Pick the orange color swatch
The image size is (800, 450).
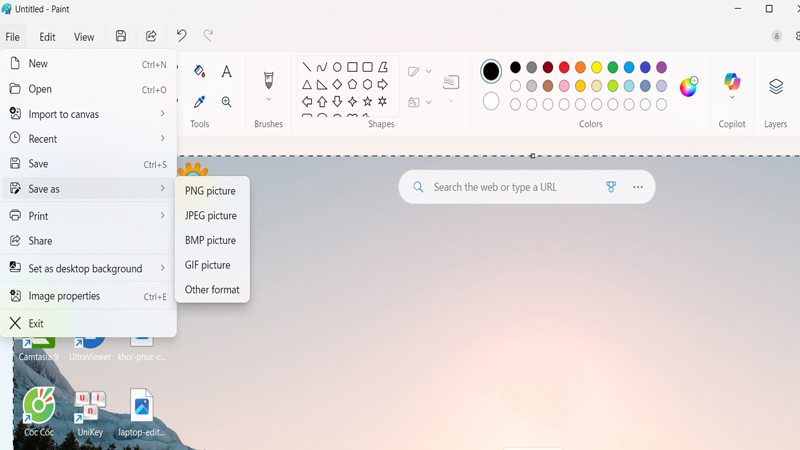(580, 67)
